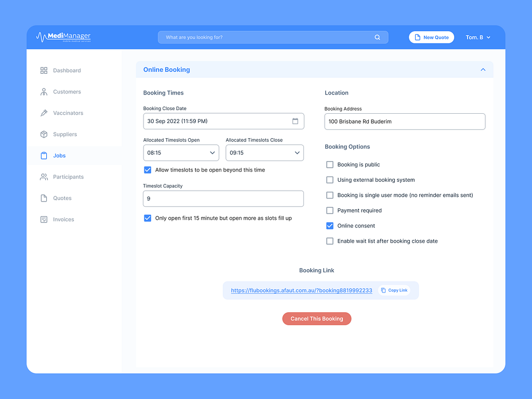Uncheck Only open first 15 minute option
Screen dimensions: 532x399
tap(148, 218)
